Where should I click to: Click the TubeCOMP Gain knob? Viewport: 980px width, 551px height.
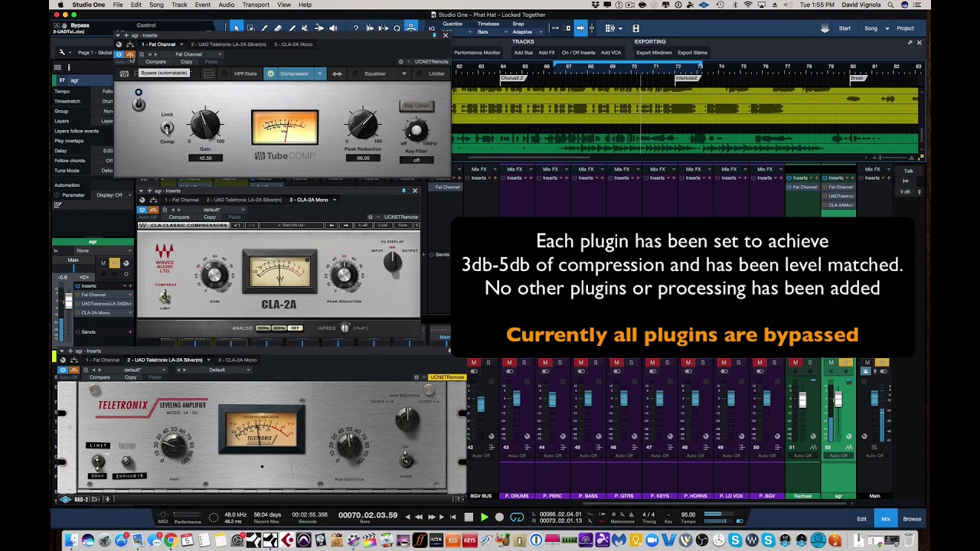pyautogui.click(x=205, y=123)
